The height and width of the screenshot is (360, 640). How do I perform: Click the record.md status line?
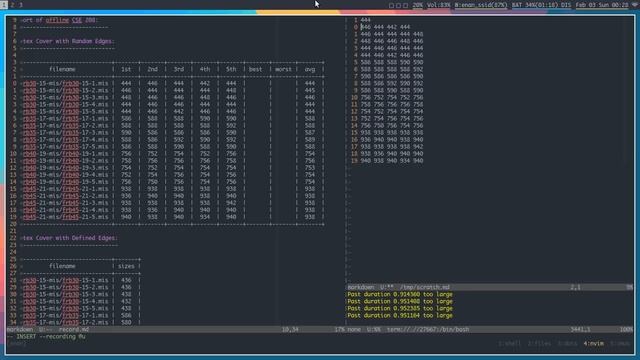click(176, 329)
